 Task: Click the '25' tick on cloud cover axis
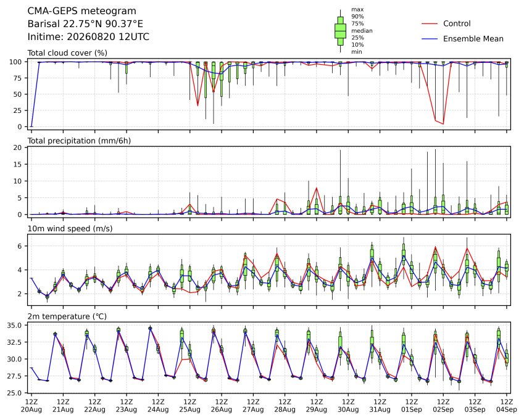[18, 110]
